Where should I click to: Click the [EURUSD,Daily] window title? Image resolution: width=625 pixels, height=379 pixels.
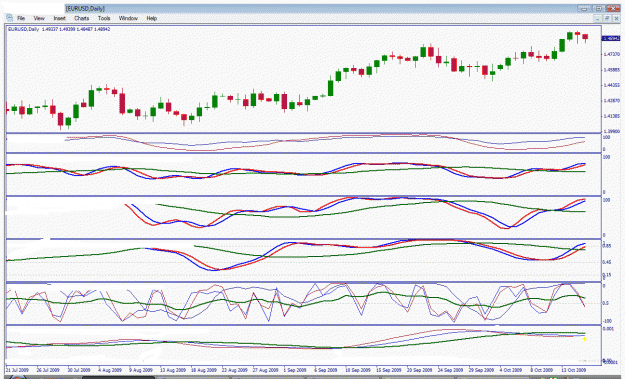85,8
